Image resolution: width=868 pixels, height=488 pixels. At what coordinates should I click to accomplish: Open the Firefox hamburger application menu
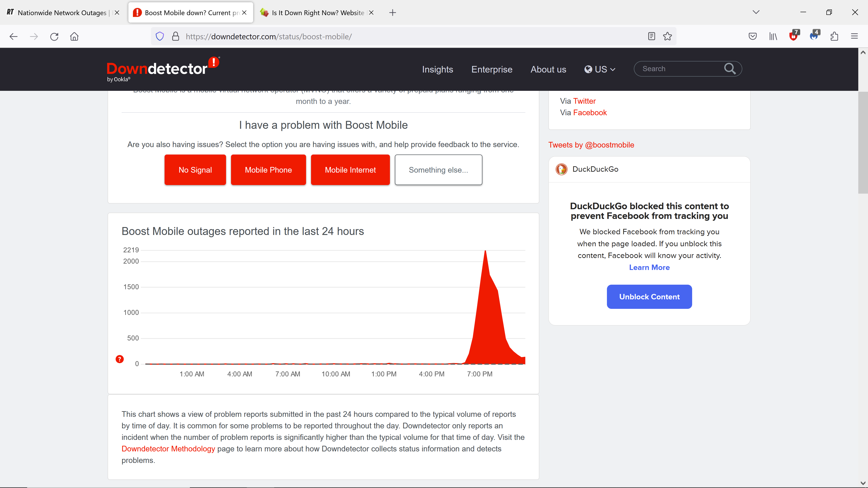[854, 36]
